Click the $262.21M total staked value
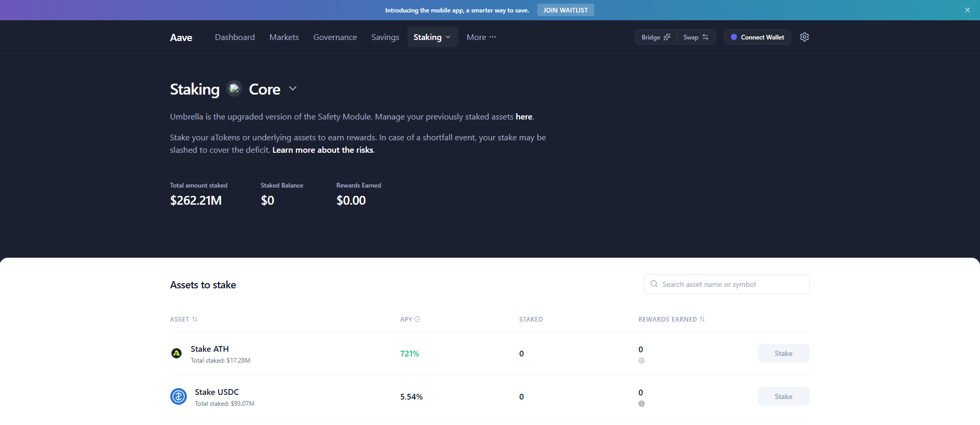This screenshot has width=980, height=425. pos(196,201)
